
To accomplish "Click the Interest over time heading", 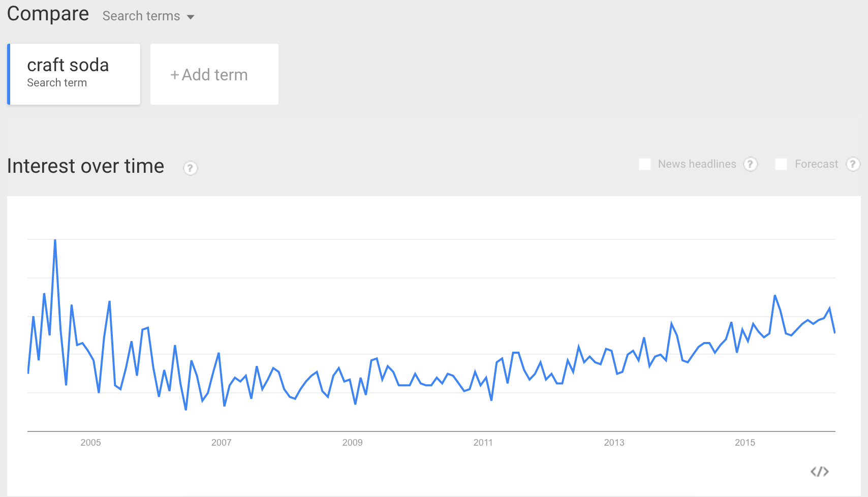I will (x=85, y=166).
